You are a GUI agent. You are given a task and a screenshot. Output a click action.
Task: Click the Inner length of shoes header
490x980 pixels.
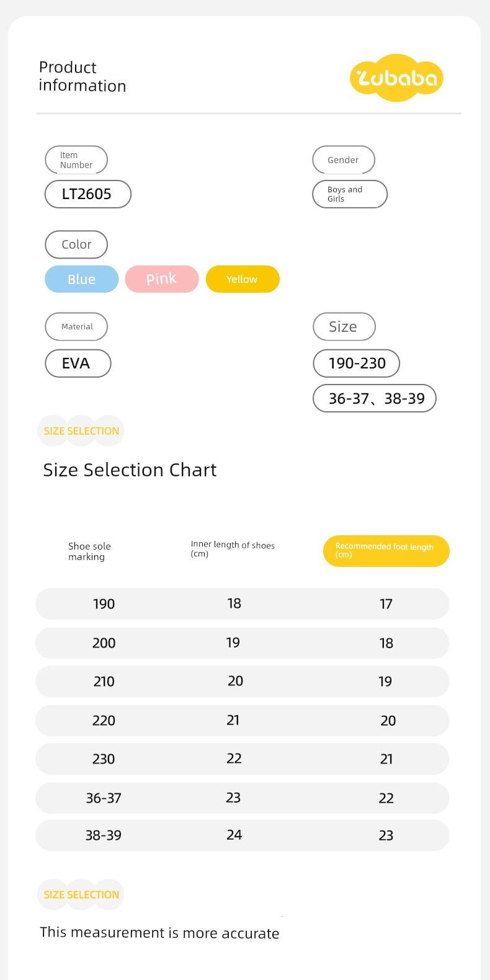pyautogui.click(x=233, y=549)
